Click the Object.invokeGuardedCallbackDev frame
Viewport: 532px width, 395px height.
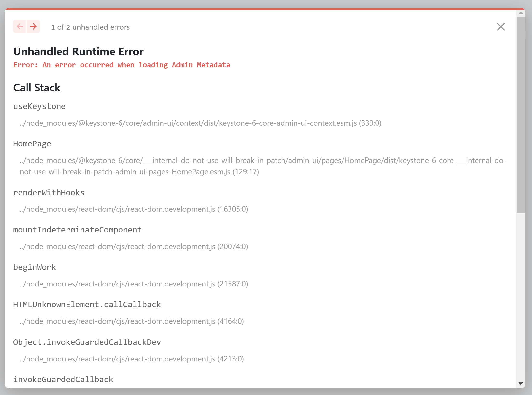pyautogui.click(x=87, y=342)
